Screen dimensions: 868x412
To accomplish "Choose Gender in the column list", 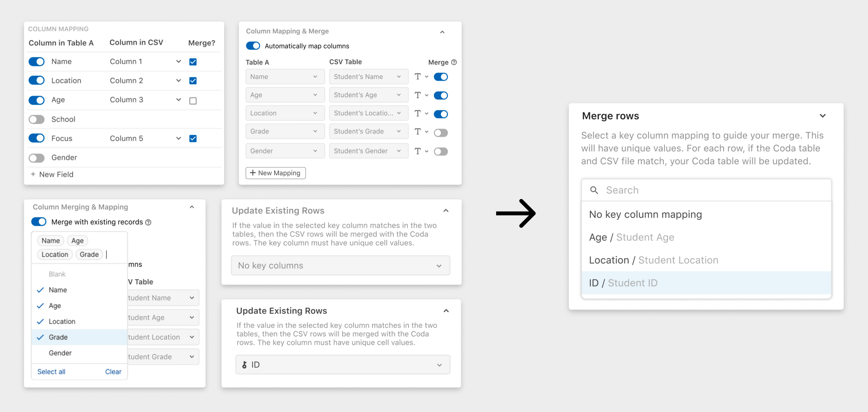I will [60, 353].
